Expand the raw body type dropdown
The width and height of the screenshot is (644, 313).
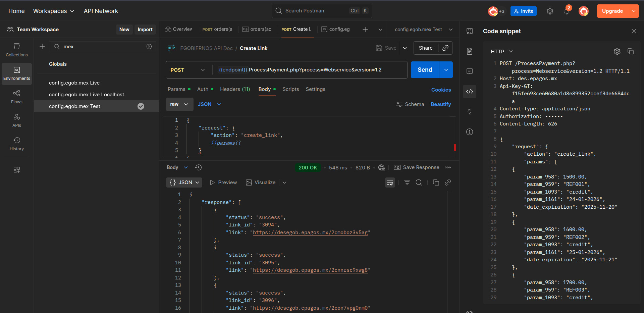point(179,104)
